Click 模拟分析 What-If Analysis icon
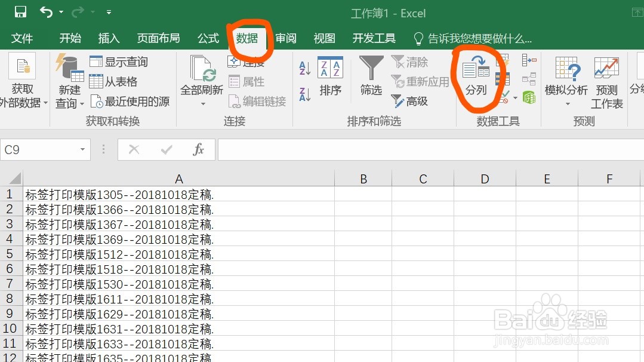The image size is (644, 362). [x=567, y=81]
